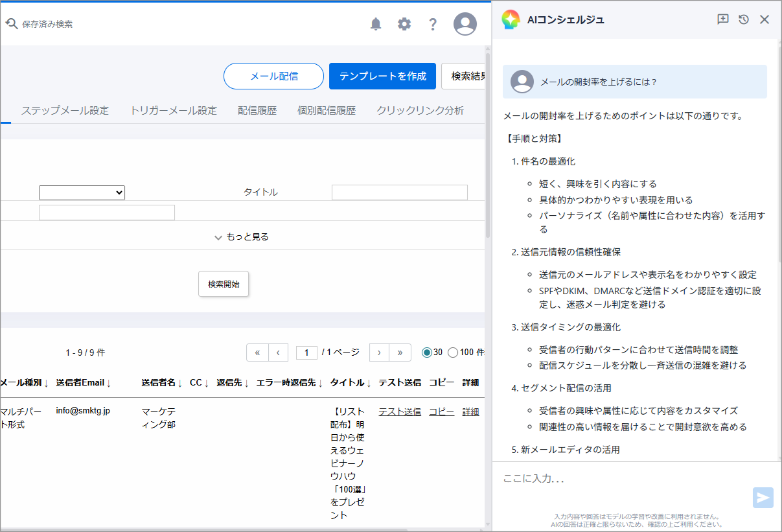
Task: Click 5. 新メールエディタの活用 heading
Action: click(566, 450)
